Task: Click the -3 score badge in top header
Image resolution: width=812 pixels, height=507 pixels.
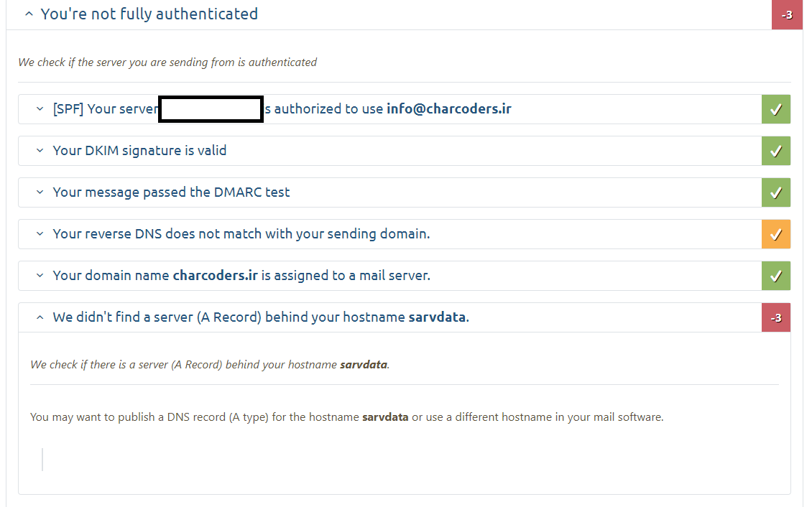Action: [787, 14]
